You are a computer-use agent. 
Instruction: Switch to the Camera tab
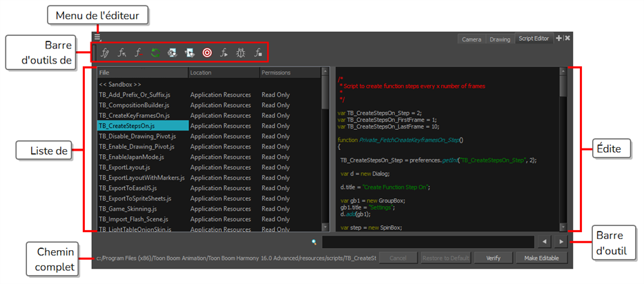pyautogui.click(x=471, y=39)
